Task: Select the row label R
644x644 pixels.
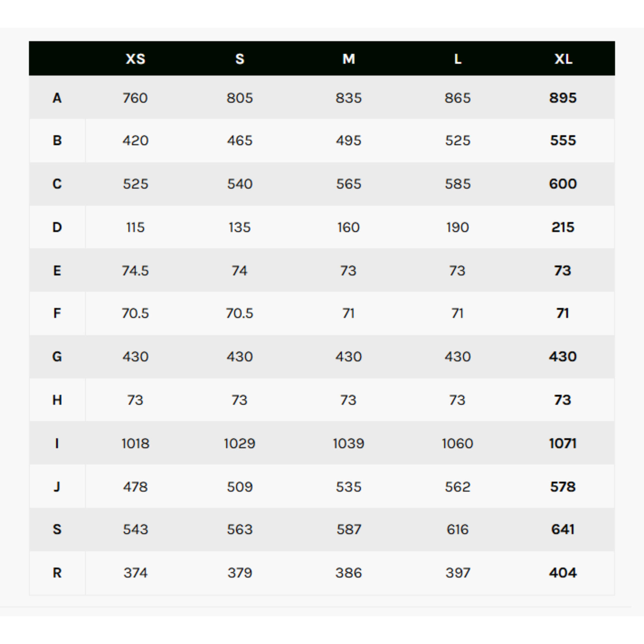Action: 57,573
